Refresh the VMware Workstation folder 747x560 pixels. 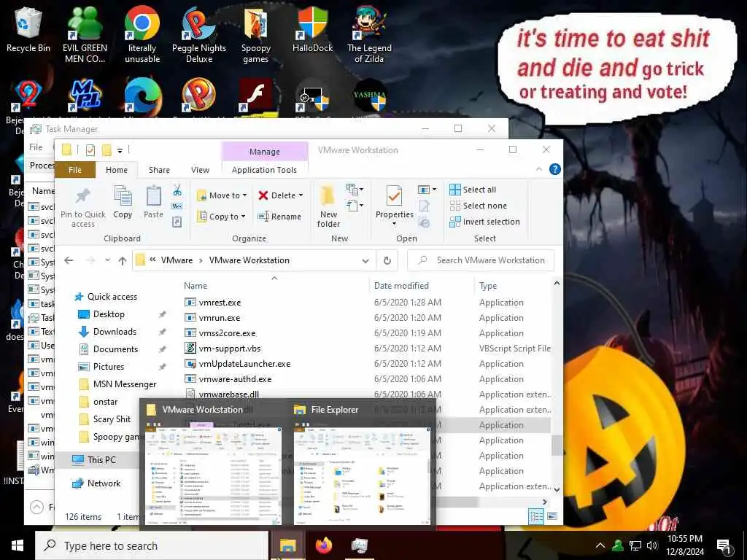click(387, 260)
